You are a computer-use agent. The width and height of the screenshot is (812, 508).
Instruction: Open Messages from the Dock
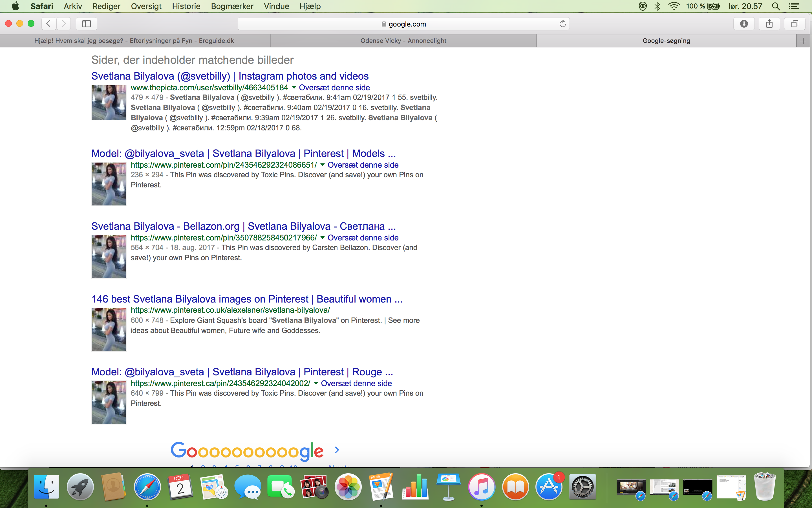[248, 487]
